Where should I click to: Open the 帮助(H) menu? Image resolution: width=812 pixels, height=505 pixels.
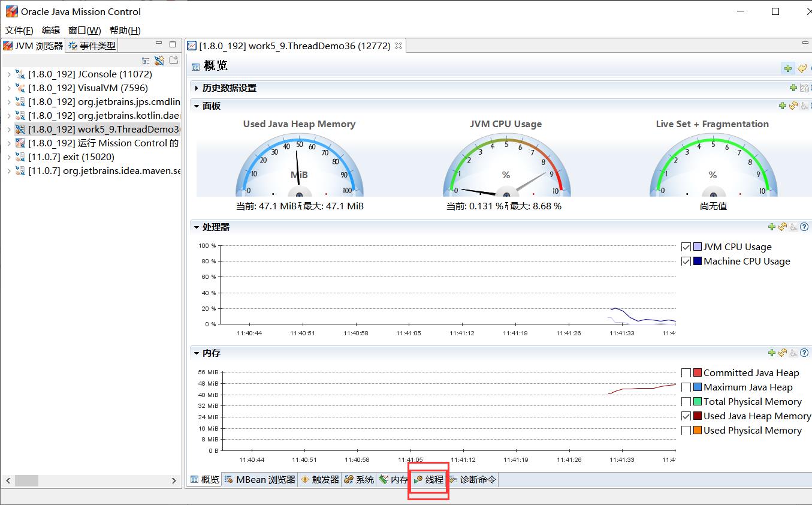[x=125, y=31]
